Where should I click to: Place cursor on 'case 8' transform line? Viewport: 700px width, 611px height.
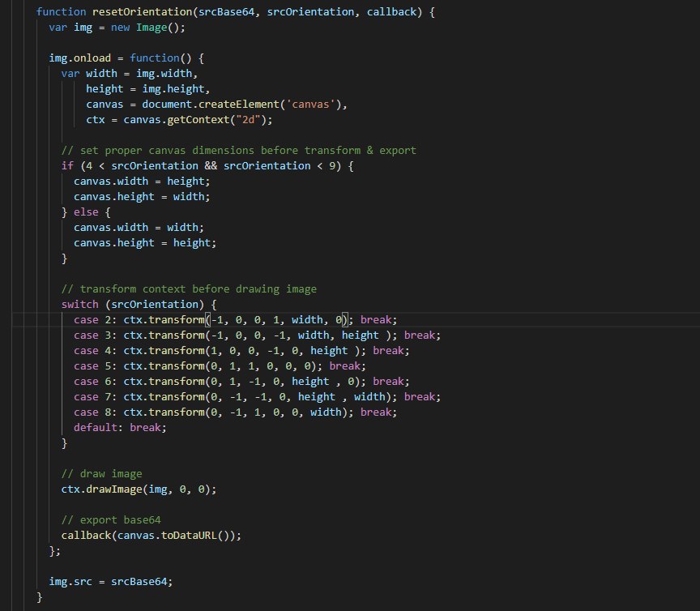235,412
